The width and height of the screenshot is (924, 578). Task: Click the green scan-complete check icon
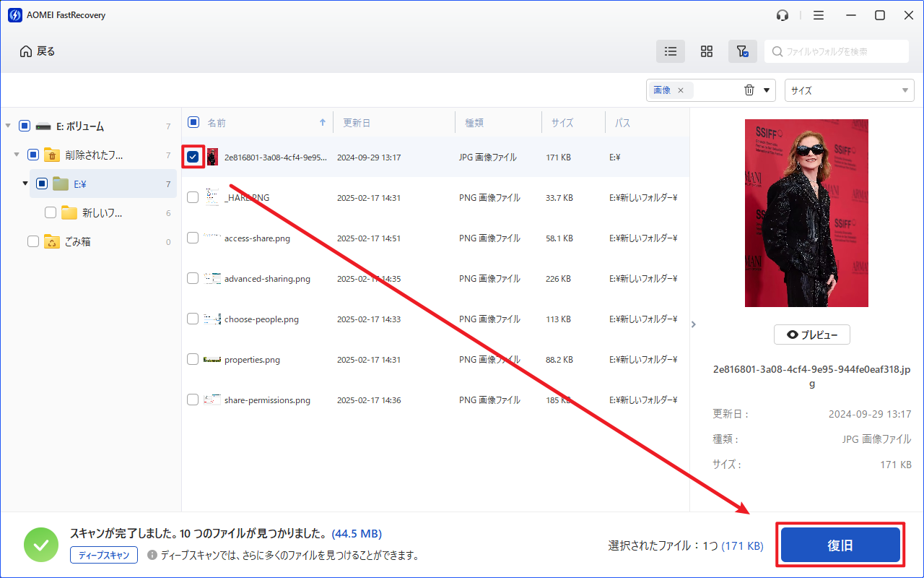tap(41, 545)
